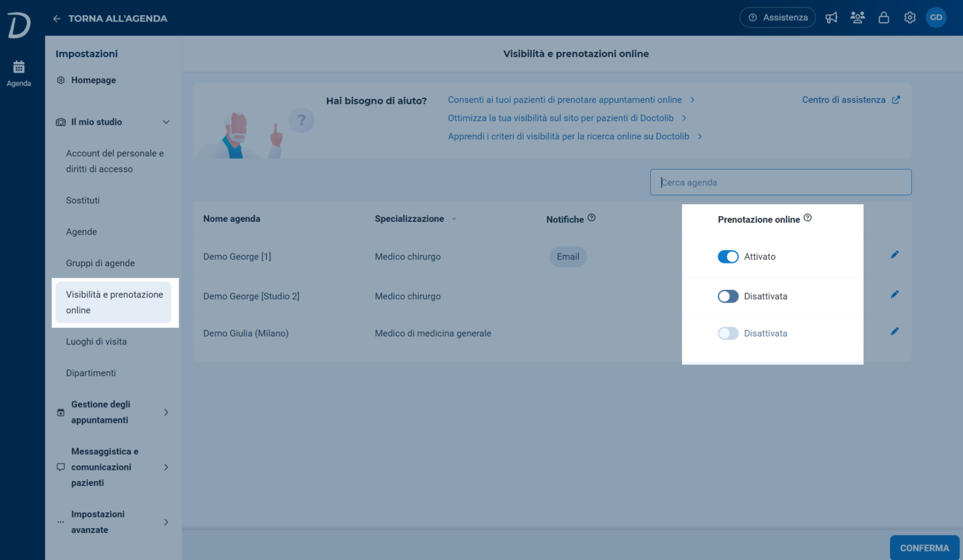Open the settings gear icon in header
This screenshot has height=560, width=963.
(x=910, y=18)
